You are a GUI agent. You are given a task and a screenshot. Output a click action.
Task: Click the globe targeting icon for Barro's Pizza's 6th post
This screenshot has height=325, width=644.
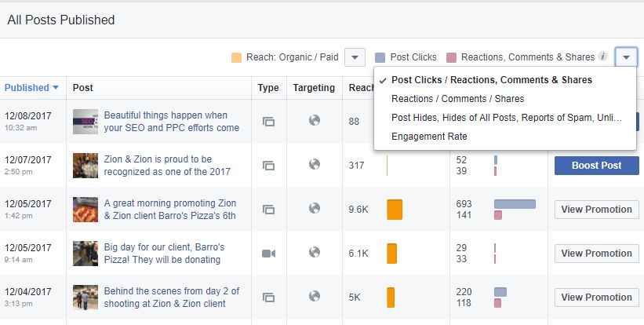point(315,209)
